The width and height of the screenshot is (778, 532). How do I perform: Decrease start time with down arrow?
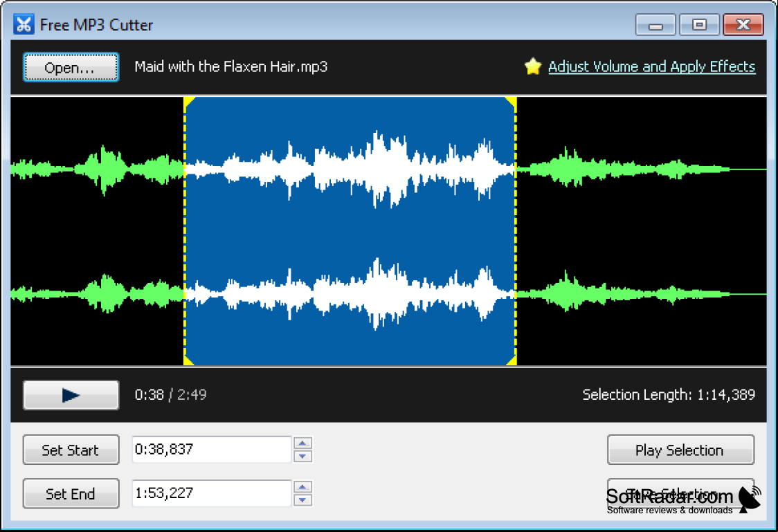pyautogui.click(x=302, y=457)
